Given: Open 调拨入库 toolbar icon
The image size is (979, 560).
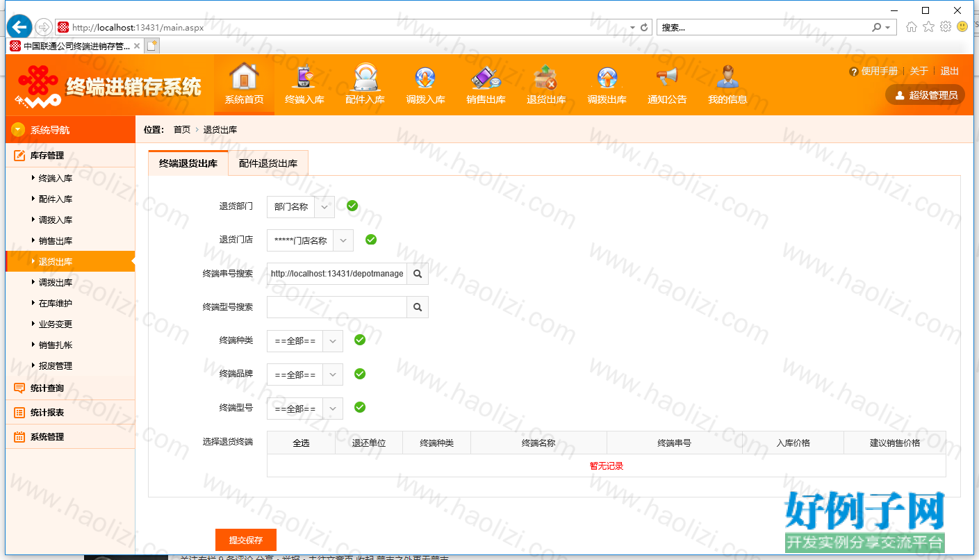Looking at the screenshot, I should click(425, 84).
